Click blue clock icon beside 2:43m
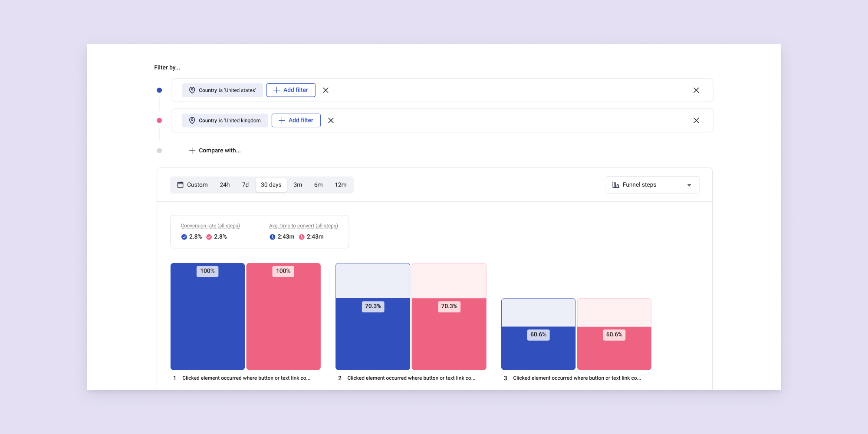The height and width of the screenshot is (434, 868). pos(272,237)
